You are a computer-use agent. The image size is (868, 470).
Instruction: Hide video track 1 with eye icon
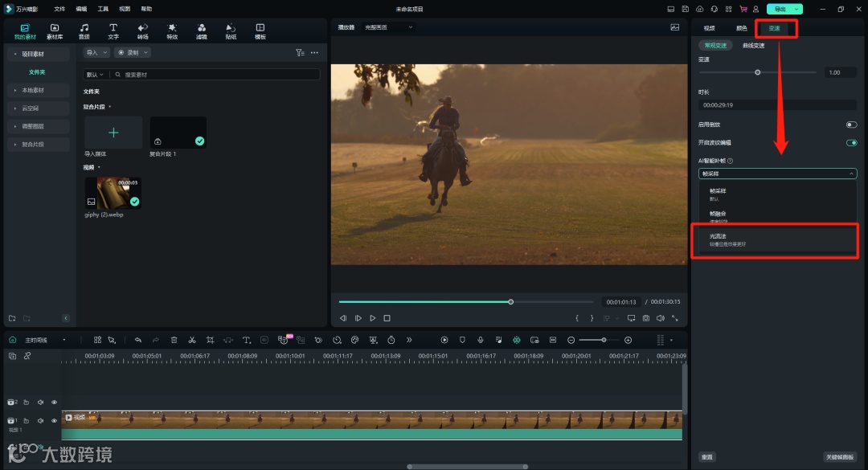(55, 421)
